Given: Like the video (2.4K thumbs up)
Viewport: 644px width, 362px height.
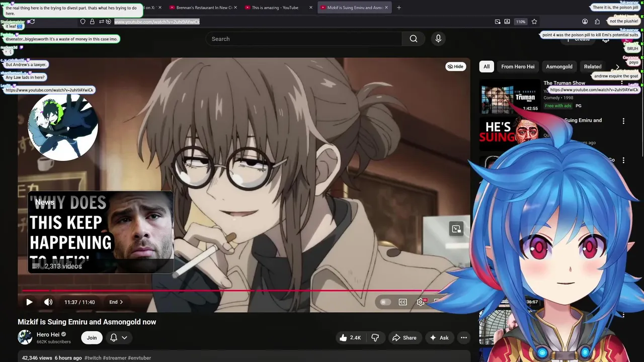Looking at the screenshot, I should pos(350,338).
